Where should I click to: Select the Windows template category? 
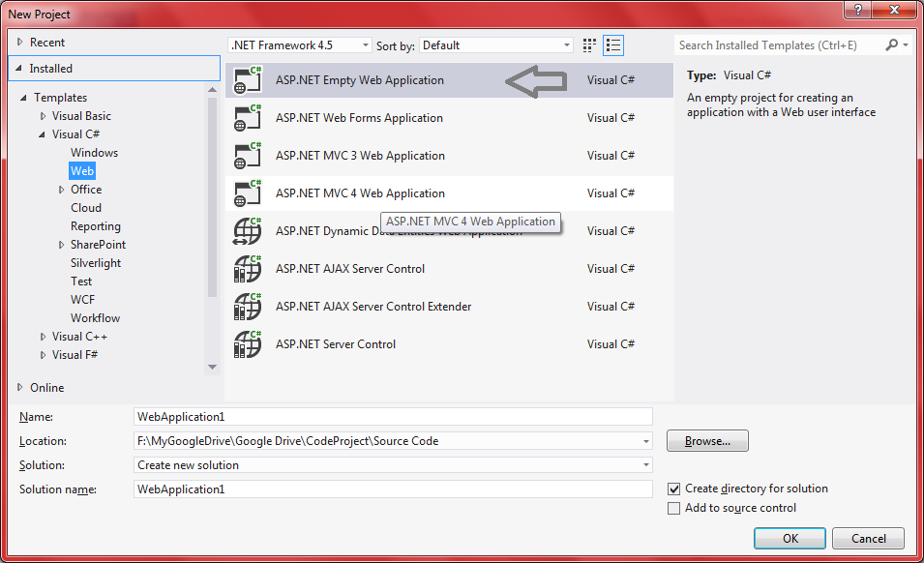[x=94, y=153]
